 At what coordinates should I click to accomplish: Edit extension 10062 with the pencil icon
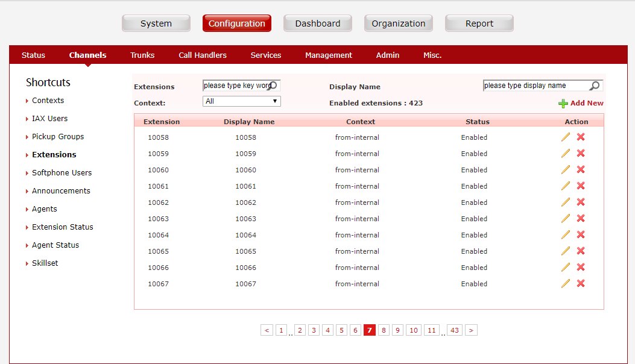pyautogui.click(x=565, y=202)
